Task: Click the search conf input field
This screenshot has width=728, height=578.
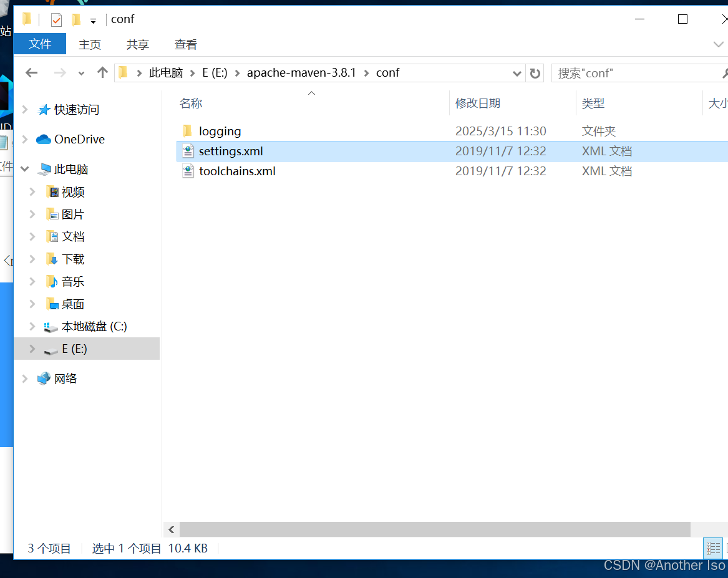Action: (x=639, y=74)
